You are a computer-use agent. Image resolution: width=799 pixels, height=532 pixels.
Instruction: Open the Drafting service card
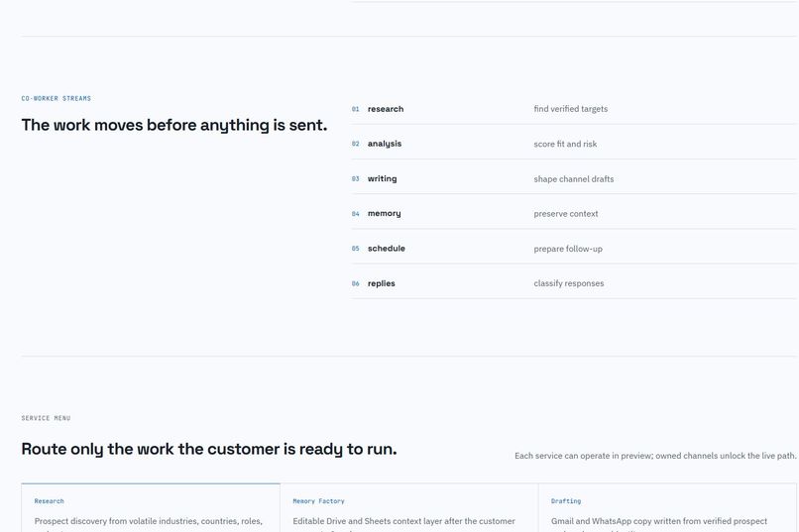pyautogui.click(x=667, y=507)
